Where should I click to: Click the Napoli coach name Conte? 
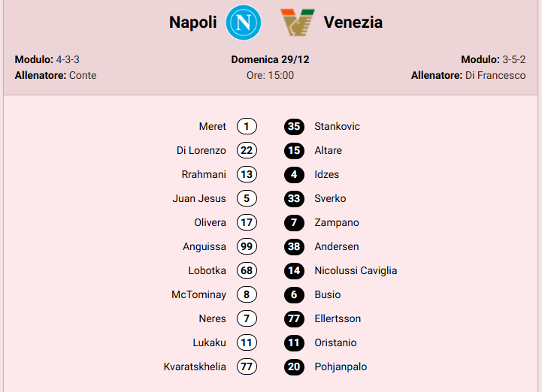click(83, 75)
